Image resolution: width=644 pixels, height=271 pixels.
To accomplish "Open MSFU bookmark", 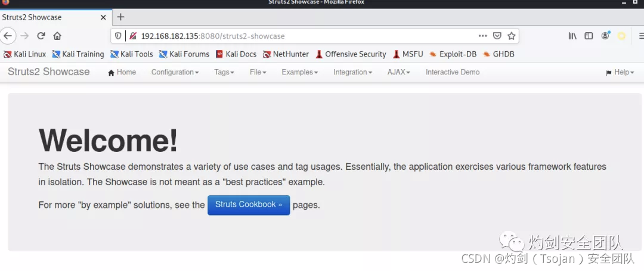I will [x=408, y=54].
